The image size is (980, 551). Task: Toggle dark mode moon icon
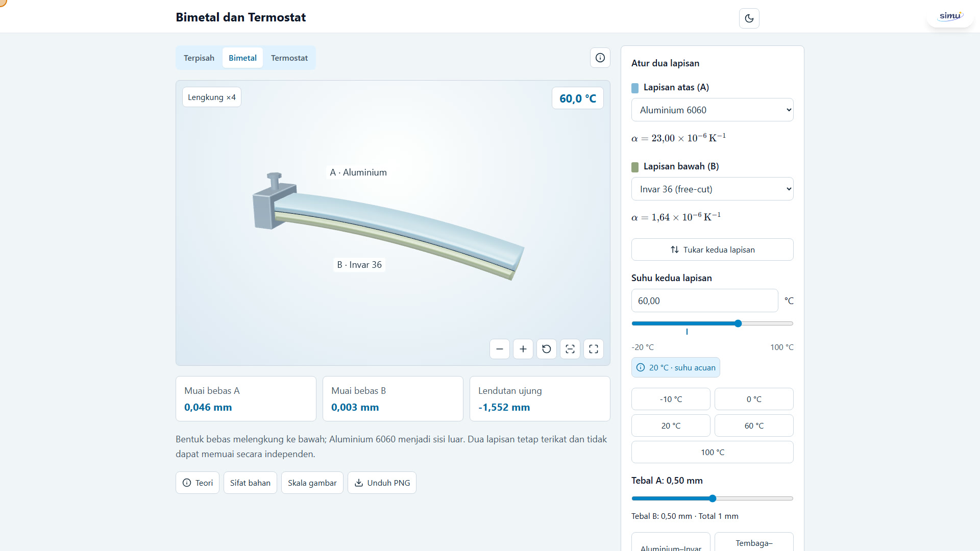[749, 18]
